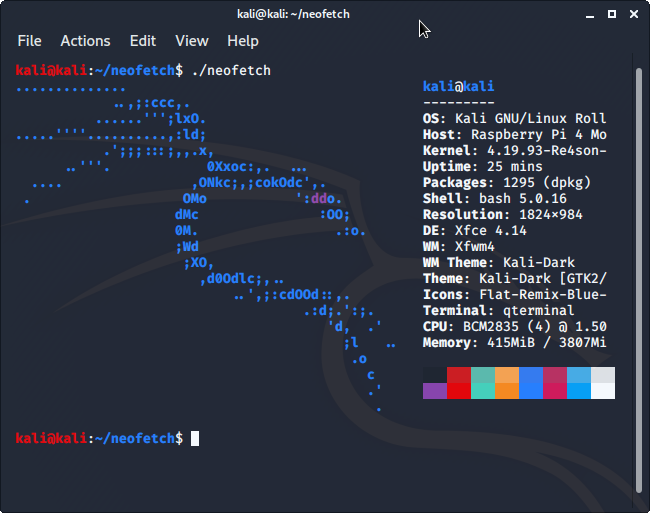Click the Terminal: qterminal line

[499, 310]
